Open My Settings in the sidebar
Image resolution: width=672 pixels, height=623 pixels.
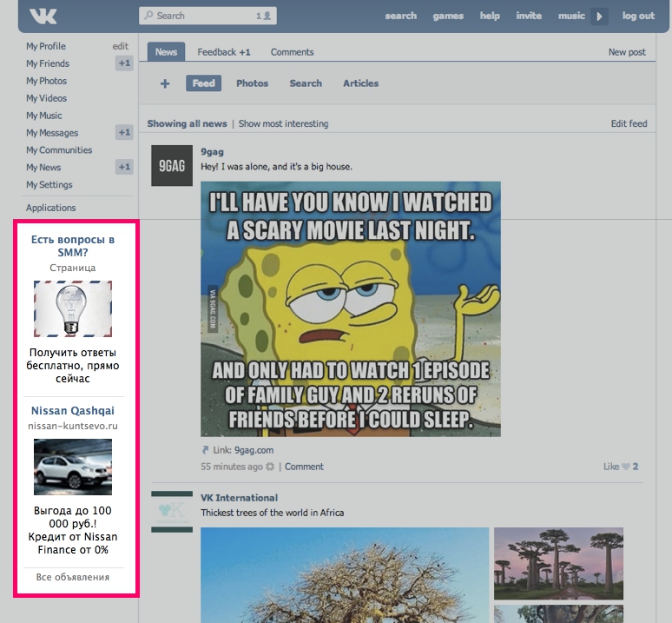(x=49, y=185)
